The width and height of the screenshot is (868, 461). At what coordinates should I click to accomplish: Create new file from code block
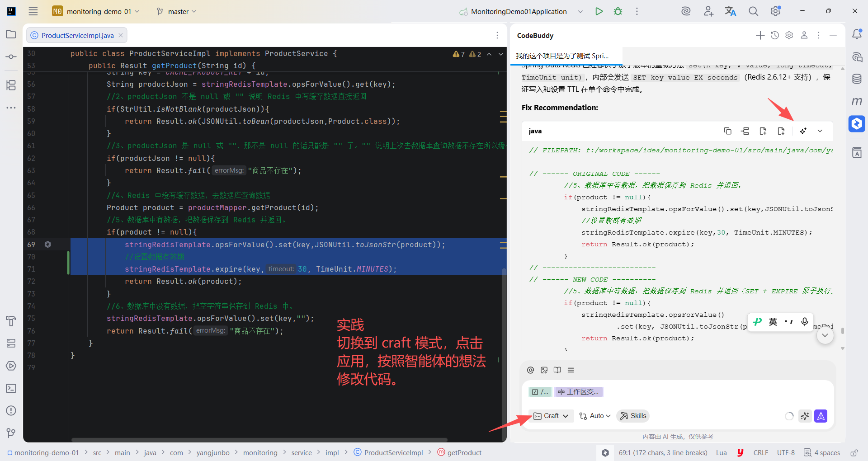point(763,131)
